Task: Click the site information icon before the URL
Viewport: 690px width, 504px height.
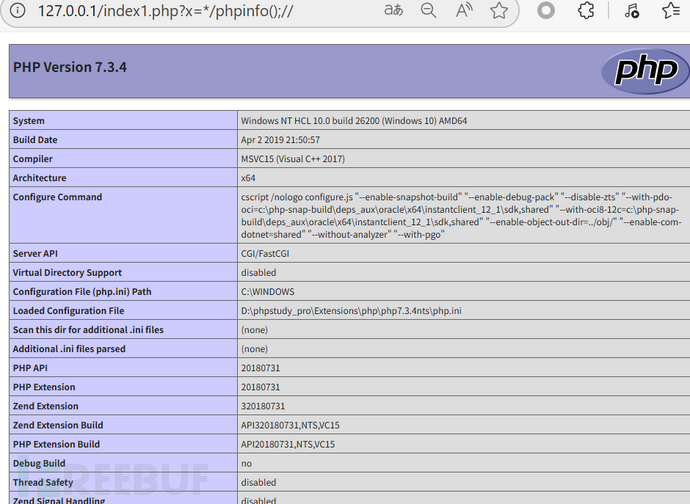Action: (x=16, y=12)
